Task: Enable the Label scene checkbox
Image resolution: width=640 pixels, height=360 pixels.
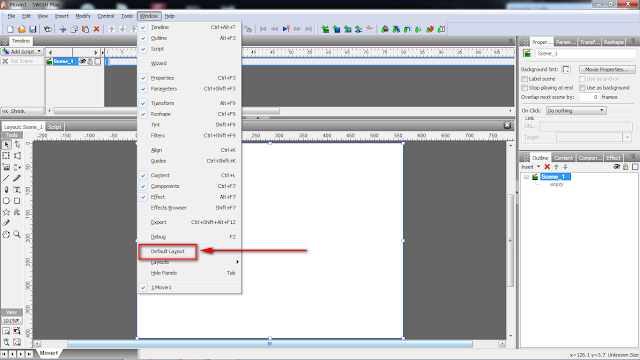Action: tap(524, 79)
